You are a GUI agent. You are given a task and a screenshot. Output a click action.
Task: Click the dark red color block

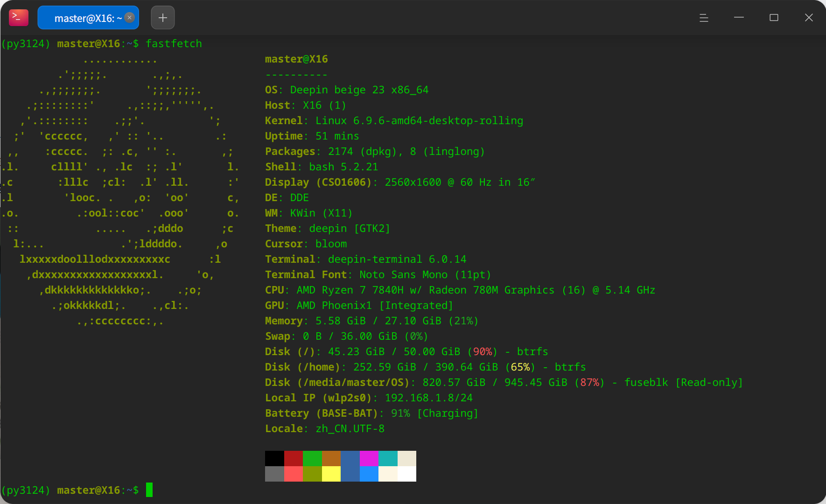(294, 458)
